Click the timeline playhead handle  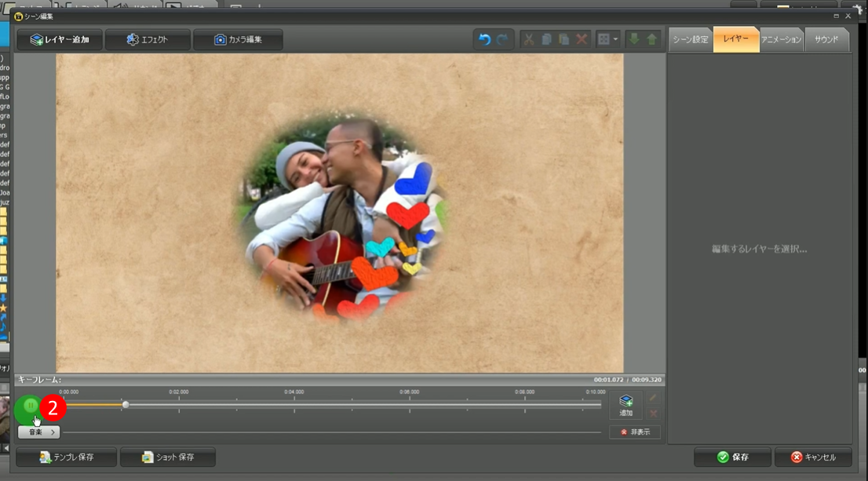126,405
